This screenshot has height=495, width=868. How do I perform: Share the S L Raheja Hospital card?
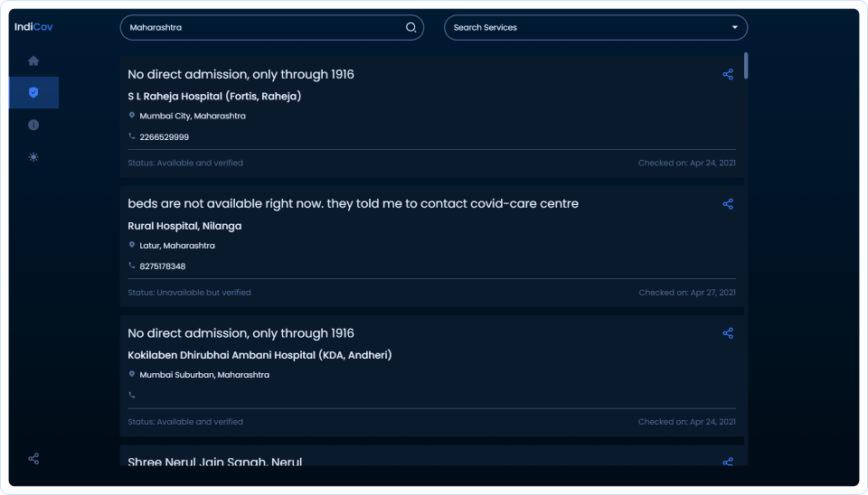[x=728, y=75]
